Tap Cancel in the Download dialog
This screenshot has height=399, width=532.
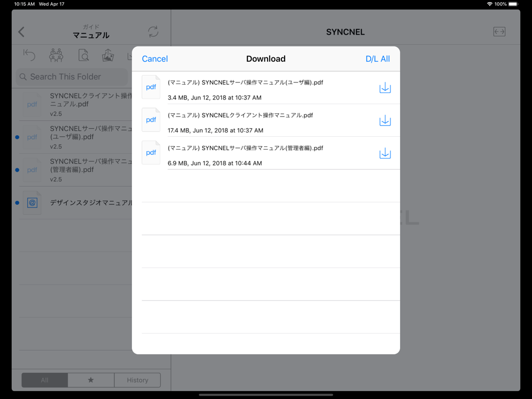(155, 59)
